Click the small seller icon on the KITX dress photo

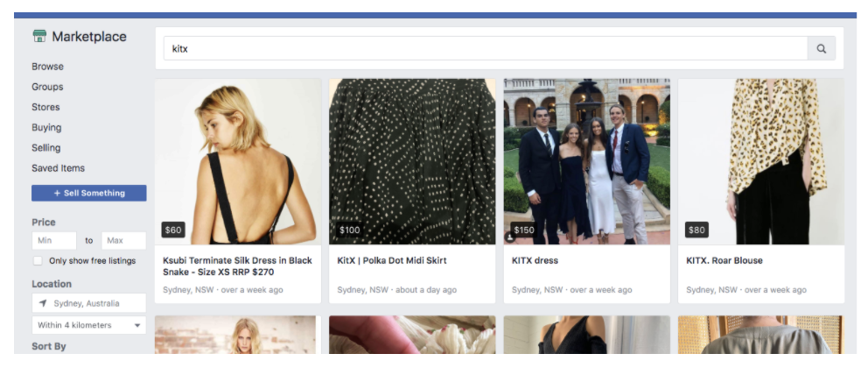point(509,237)
